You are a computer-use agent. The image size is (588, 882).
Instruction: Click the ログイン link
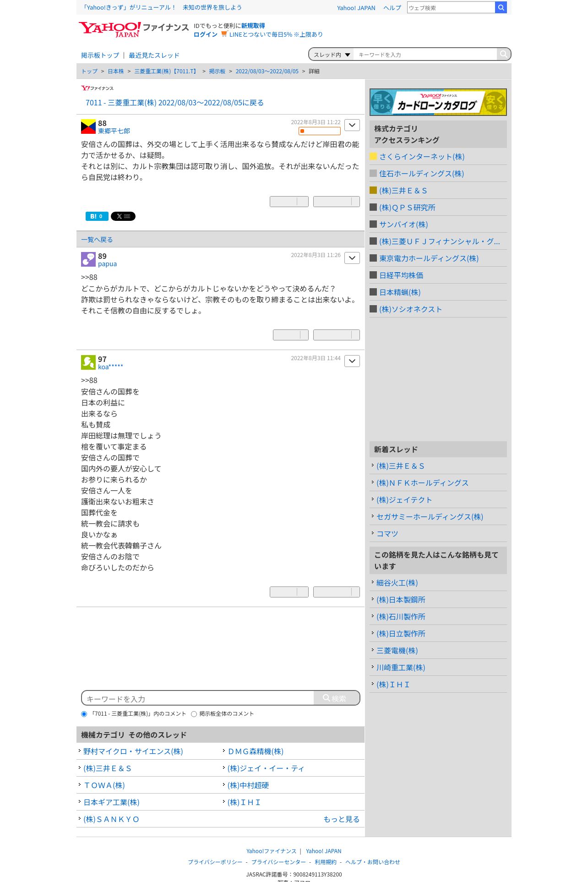point(206,34)
